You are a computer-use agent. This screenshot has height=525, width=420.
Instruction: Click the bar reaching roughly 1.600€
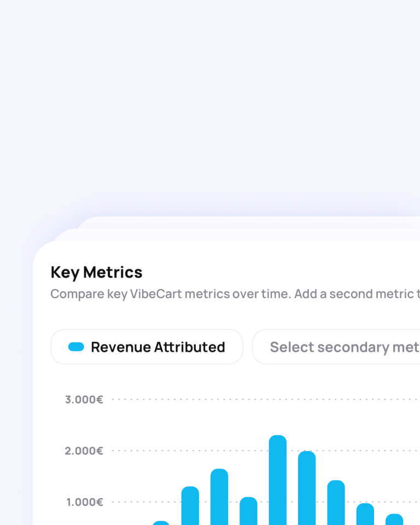coord(220,495)
